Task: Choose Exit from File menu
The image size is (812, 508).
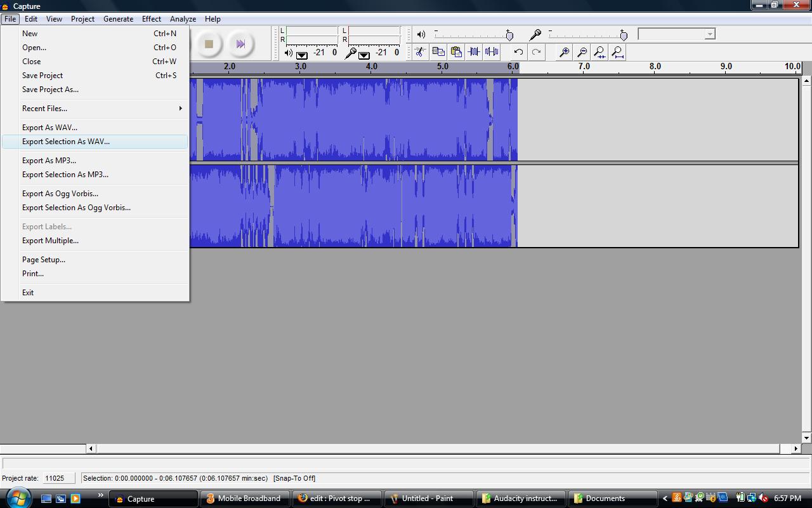Action: coord(95,293)
